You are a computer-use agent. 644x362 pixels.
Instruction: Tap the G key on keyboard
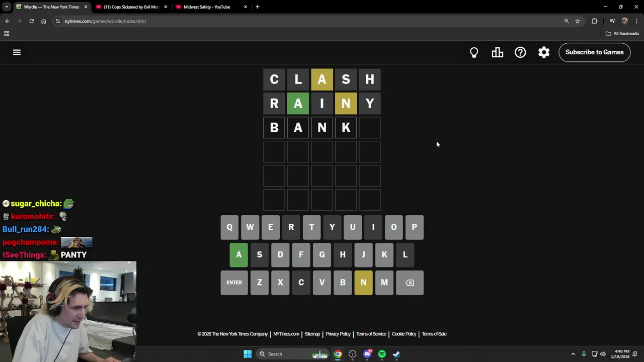322,255
